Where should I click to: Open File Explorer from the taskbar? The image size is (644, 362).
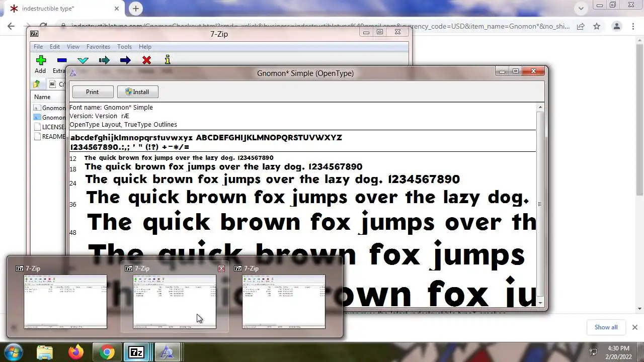pos(45,352)
